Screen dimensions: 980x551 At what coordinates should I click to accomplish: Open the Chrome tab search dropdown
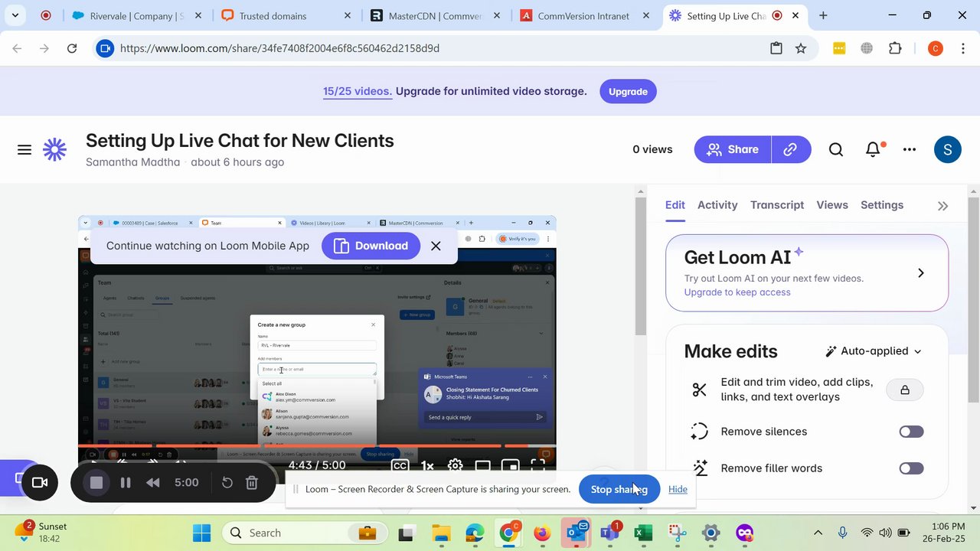click(15, 15)
